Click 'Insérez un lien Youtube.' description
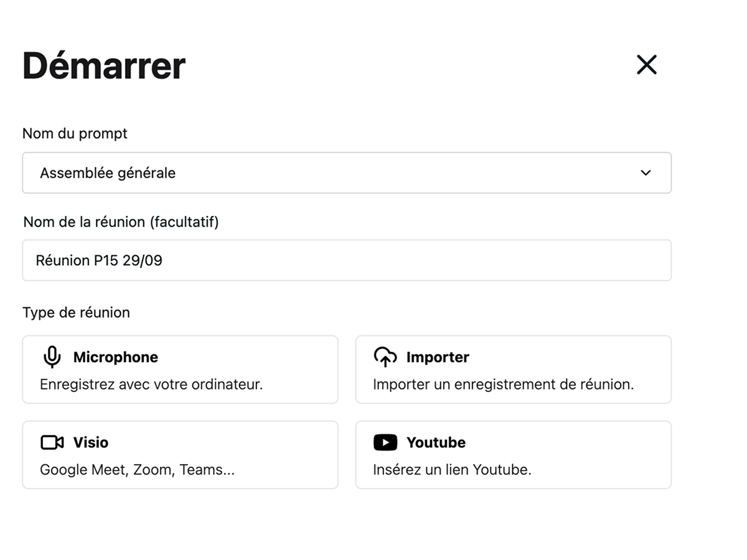Image resolution: width=747 pixels, height=560 pixels. (452, 470)
